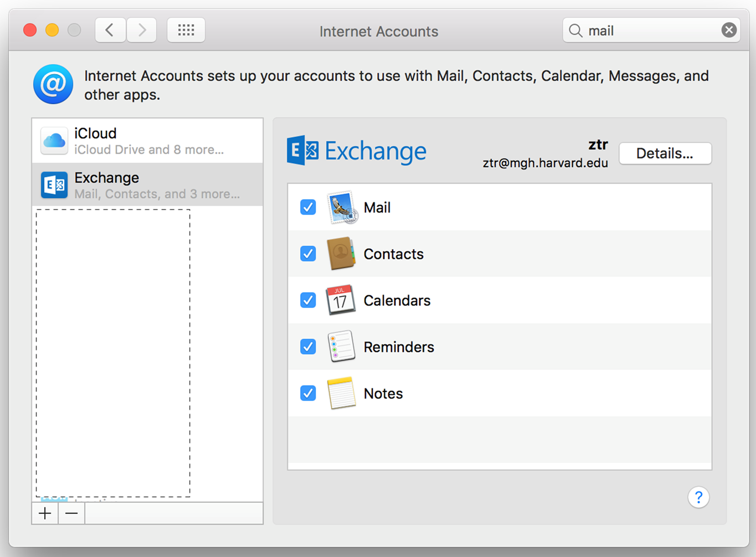Click the bold ztr account name
Viewport: 756px width, 557px height.
point(598,145)
